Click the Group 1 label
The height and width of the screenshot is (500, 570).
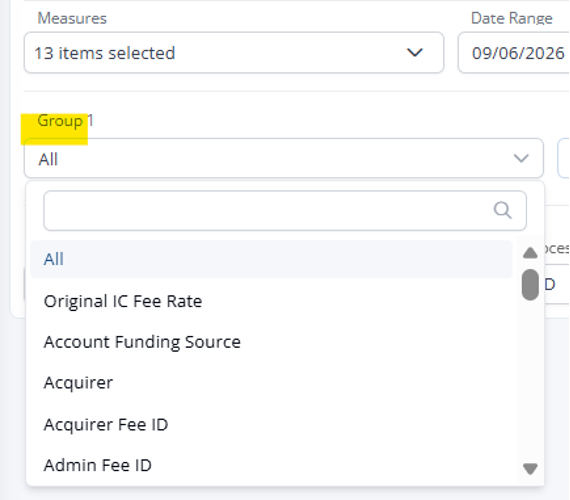pyautogui.click(x=65, y=121)
